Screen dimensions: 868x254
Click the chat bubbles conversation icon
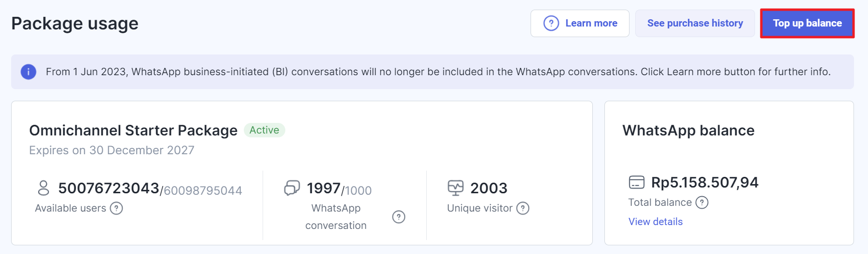pyautogui.click(x=292, y=188)
